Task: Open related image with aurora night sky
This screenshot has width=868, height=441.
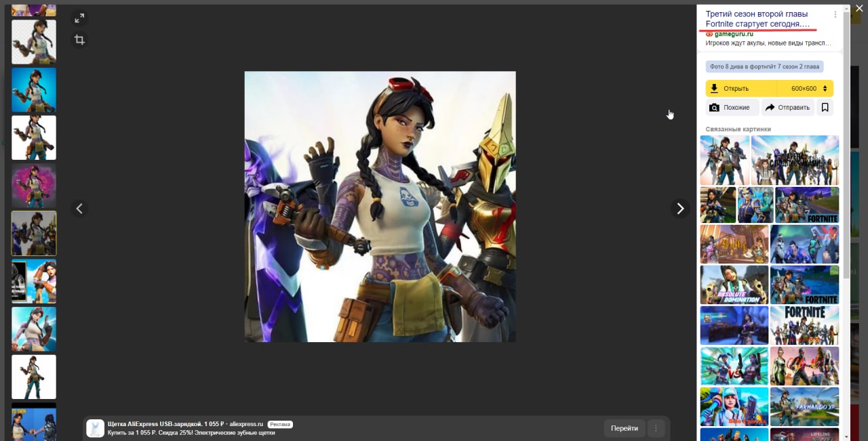Action: [x=804, y=244]
